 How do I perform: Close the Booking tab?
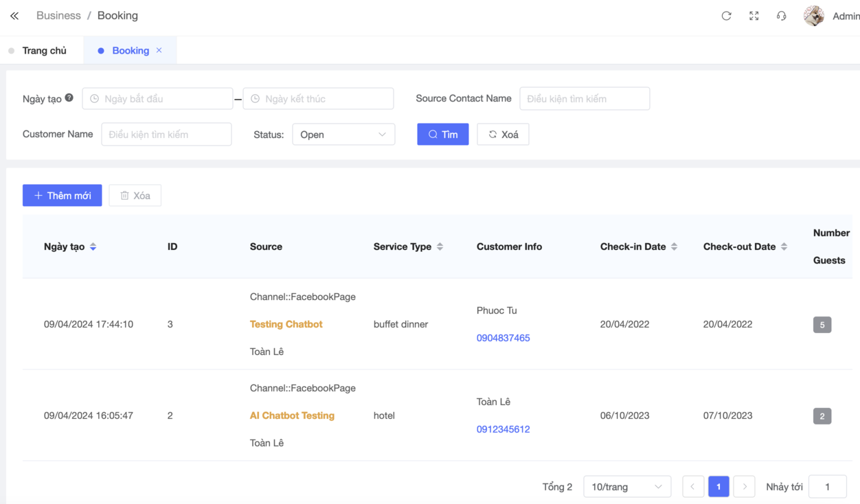(x=159, y=50)
